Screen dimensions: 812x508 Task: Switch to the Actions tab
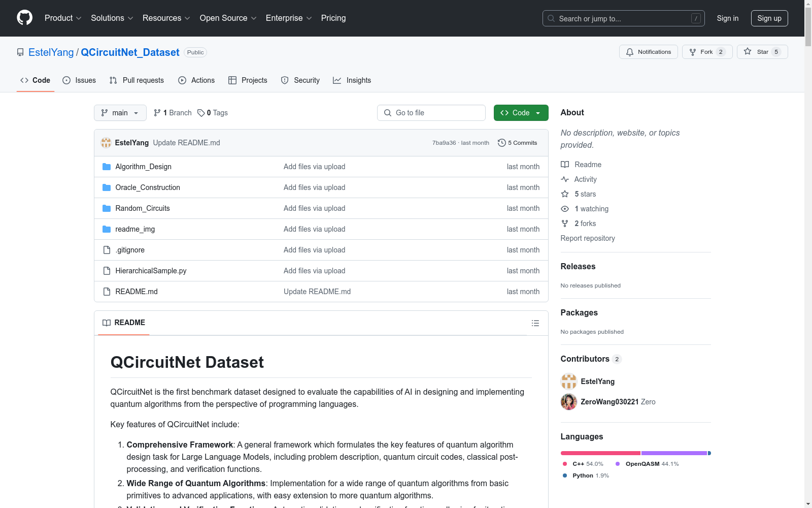(x=196, y=80)
